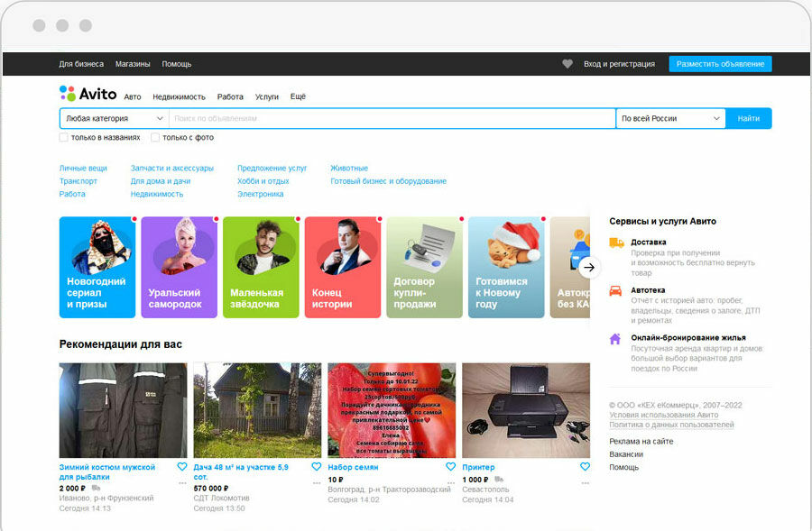
Task: Open the Доставка service heading
Action: point(649,243)
